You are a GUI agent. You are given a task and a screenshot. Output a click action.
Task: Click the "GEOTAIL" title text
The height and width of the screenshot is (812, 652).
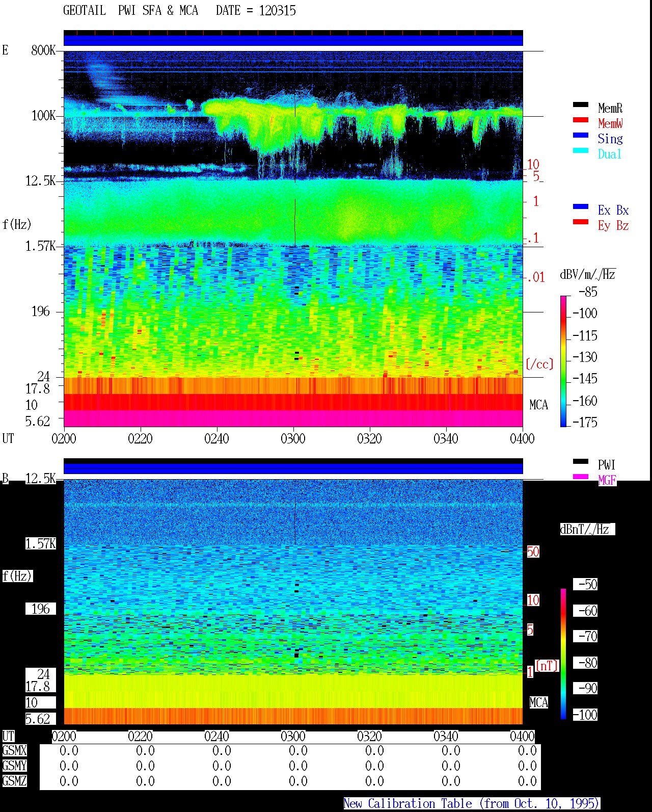click(85, 11)
